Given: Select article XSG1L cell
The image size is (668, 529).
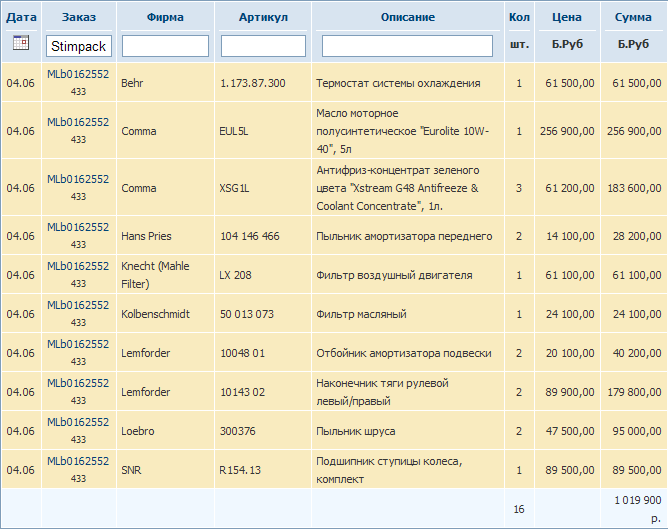Looking at the screenshot, I should click(x=234, y=188).
